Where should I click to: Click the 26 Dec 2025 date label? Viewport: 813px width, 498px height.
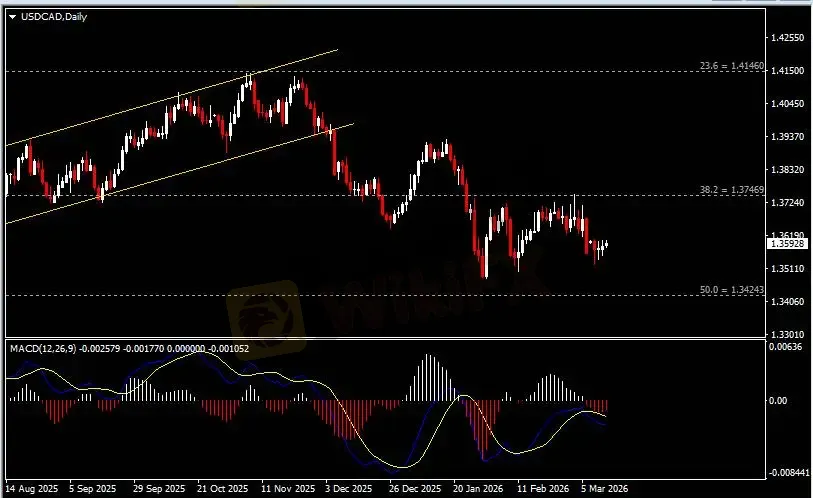(412, 489)
